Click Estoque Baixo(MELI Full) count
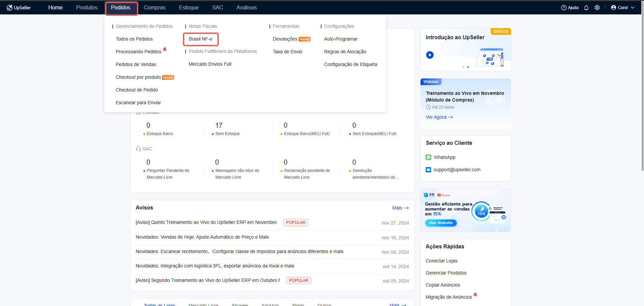644x306 pixels. (x=286, y=125)
